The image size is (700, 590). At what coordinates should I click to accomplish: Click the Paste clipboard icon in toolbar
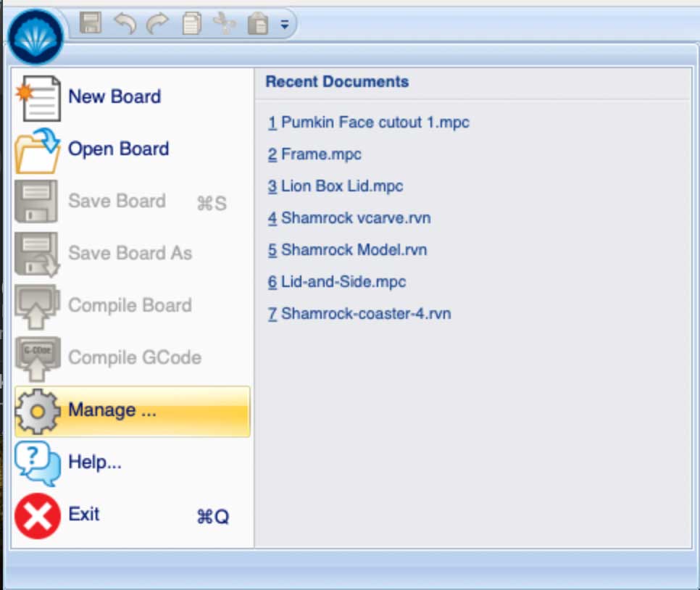pyautogui.click(x=258, y=24)
